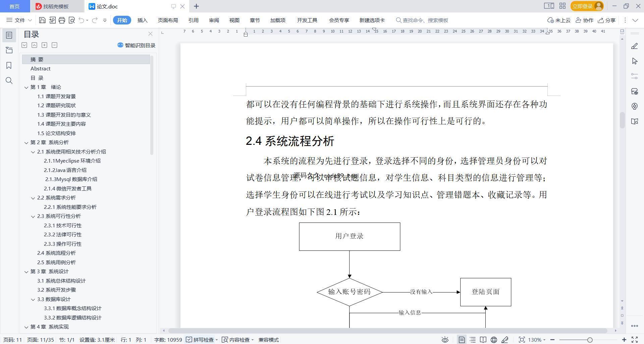Open the Find/Search sidebar icon

[9, 80]
